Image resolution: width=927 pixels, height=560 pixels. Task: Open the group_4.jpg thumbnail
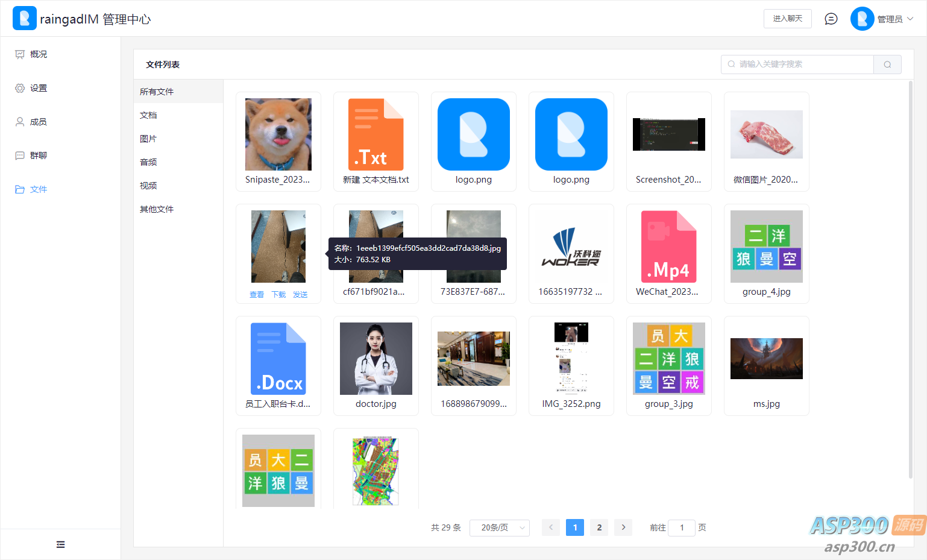767,247
